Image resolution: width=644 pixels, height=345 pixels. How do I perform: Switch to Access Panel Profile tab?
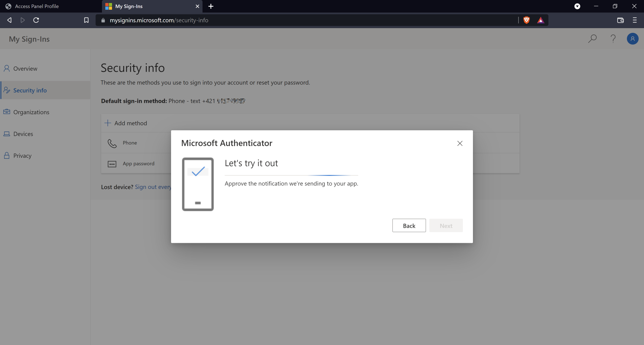(x=37, y=6)
